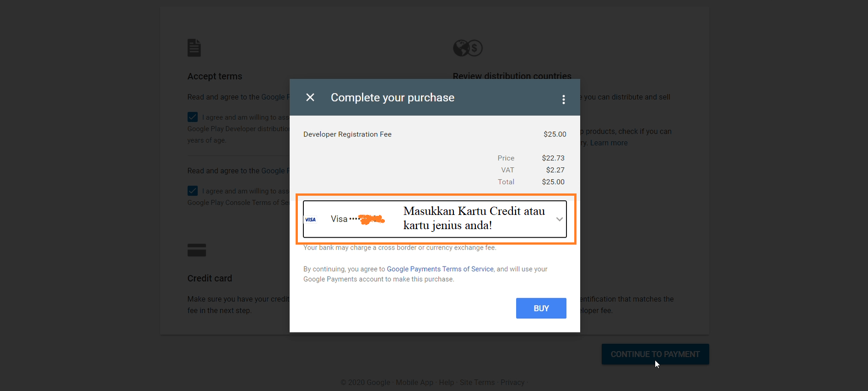Image resolution: width=868 pixels, height=391 pixels.
Task: Click the Review distribution countries heading
Action: pyautogui.click(x=512, y=76)
